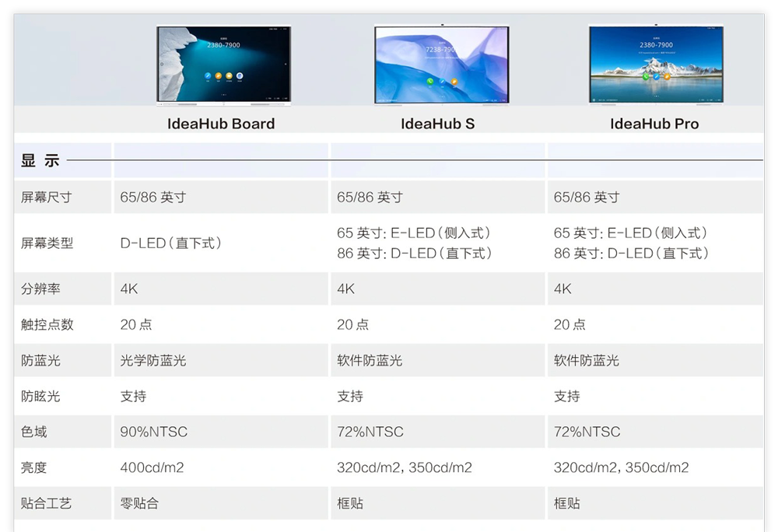The width and height of the screenshot is (778, 532).
Task: Click the 65 英寸: E-LED line under IdeaHub Pro
Action: pyautogui.click(x=631, y=233)
